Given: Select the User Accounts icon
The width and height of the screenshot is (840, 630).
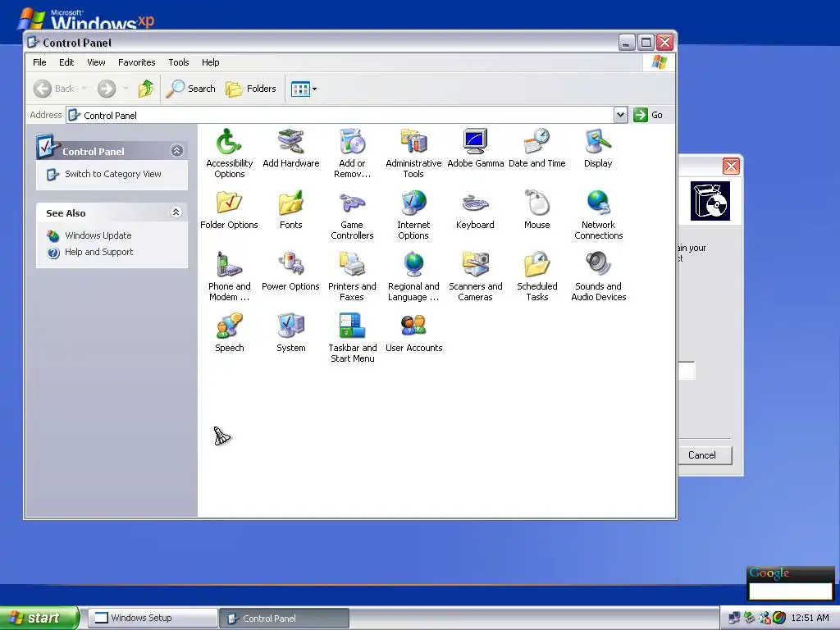Looking at the screenshot, I should point(413,326).
